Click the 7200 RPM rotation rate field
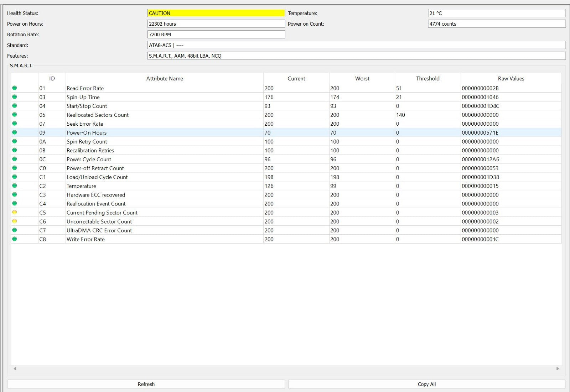 (x=216, y=35)
